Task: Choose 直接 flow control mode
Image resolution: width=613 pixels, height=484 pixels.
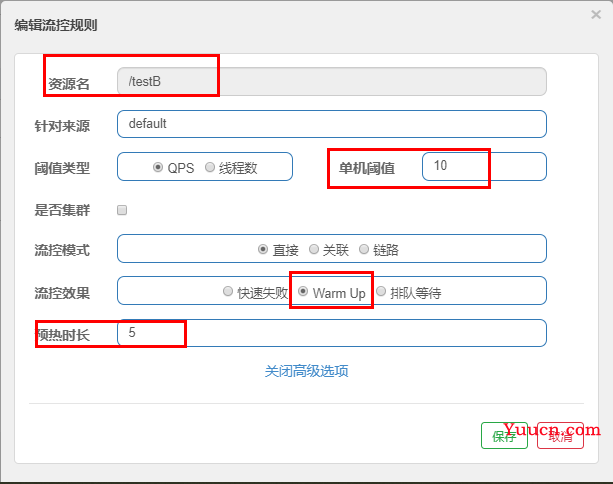Action: click(x=263, y=249)
